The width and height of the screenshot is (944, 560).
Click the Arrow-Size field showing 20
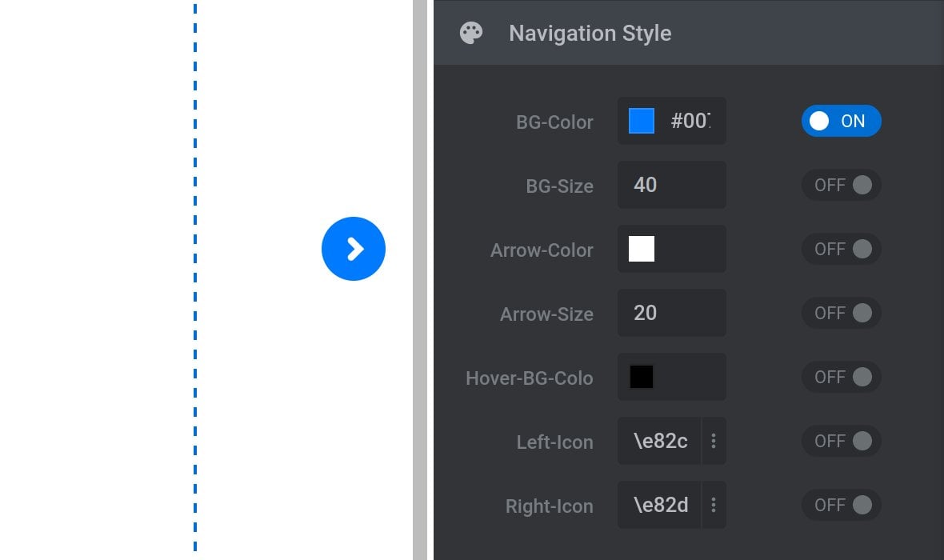pyautogui.click(x=671, y=313)
